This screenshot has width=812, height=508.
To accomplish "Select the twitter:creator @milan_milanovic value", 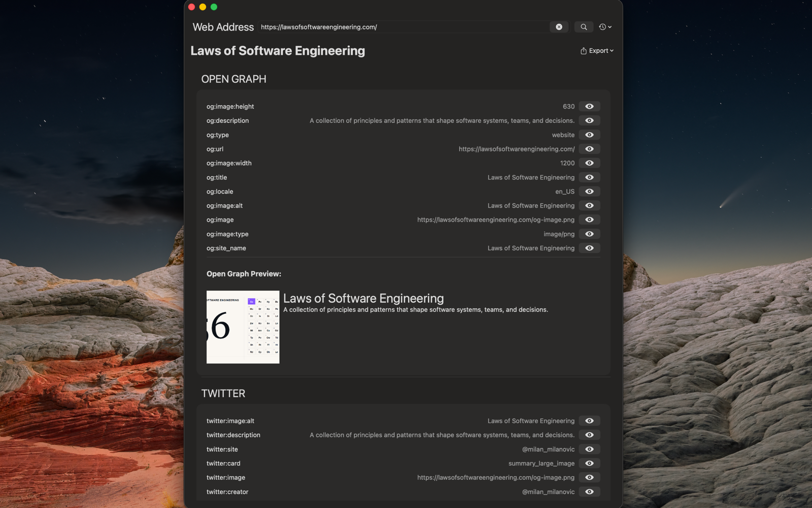I will pos(549,492).
